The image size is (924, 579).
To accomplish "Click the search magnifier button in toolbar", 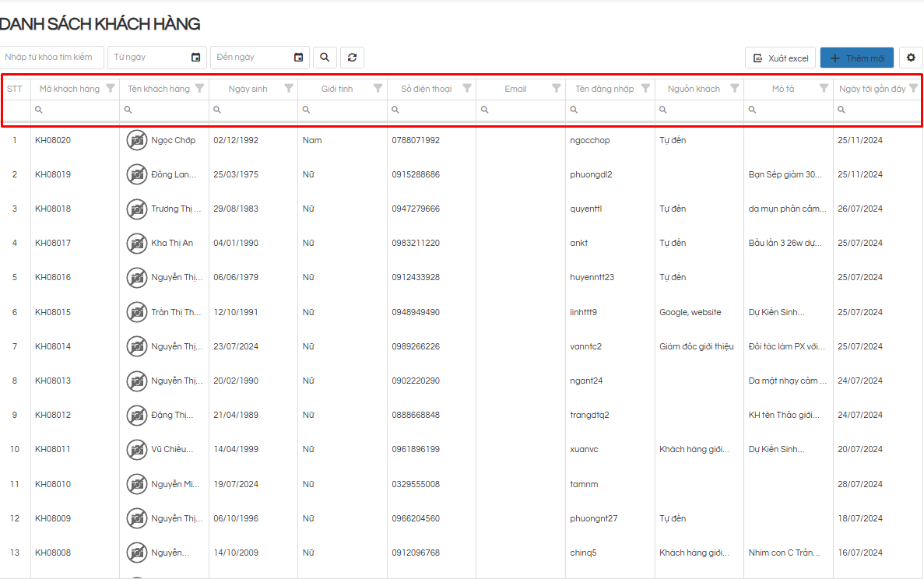I will tap(325, 58).
